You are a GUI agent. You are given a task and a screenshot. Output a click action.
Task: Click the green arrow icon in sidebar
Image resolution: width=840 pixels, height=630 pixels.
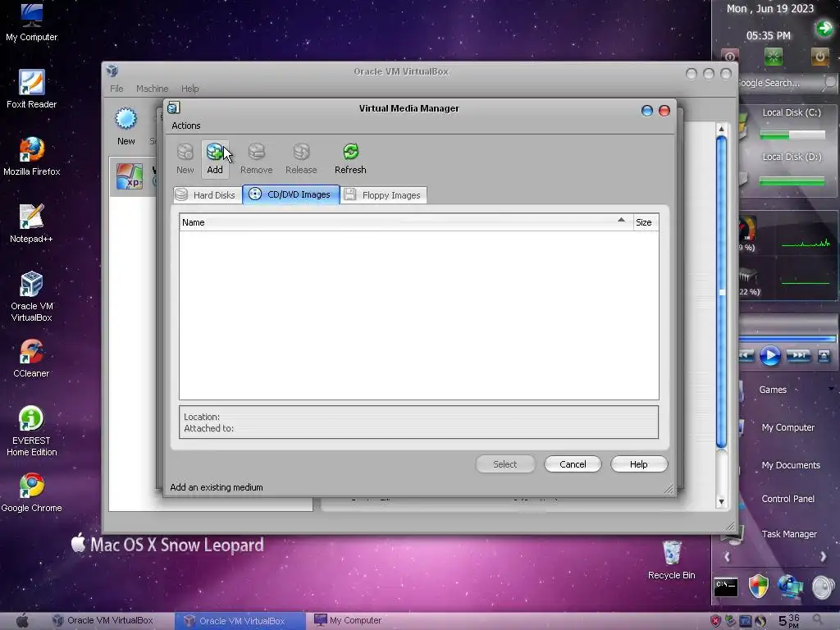coord(824,29)
